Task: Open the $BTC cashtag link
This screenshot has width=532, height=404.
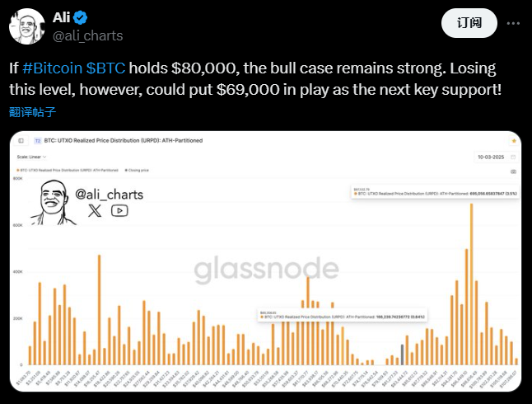Action: point(105,68)
